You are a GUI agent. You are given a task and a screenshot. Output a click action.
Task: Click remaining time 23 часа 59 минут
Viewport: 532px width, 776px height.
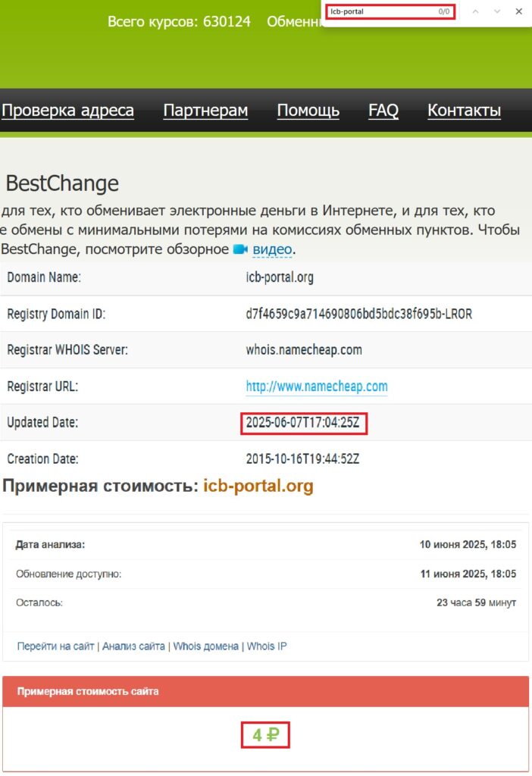pyautogui.click(x=476, y=602)
